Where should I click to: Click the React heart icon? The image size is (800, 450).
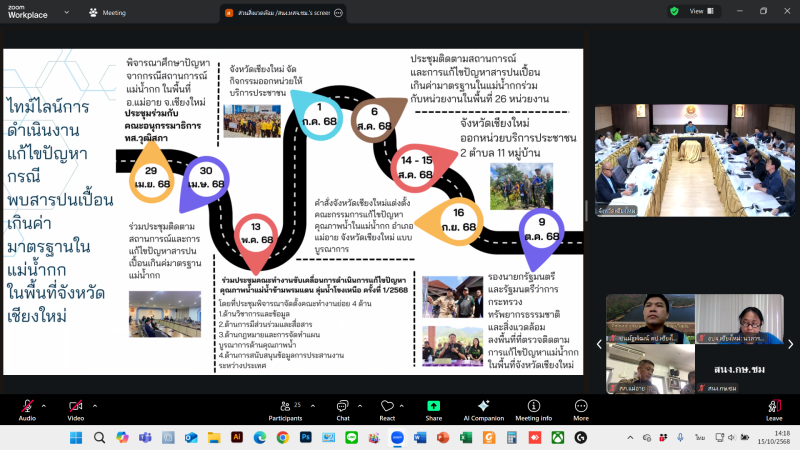387,406
